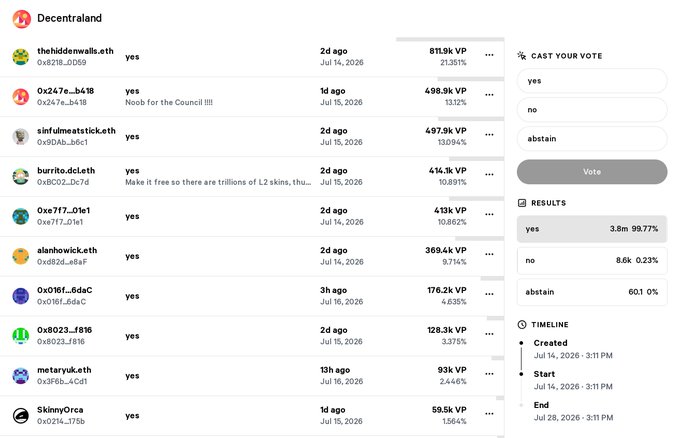Click the 176.2k VP value
This screenshot has width=680, height=438.
tap(447, 291)
